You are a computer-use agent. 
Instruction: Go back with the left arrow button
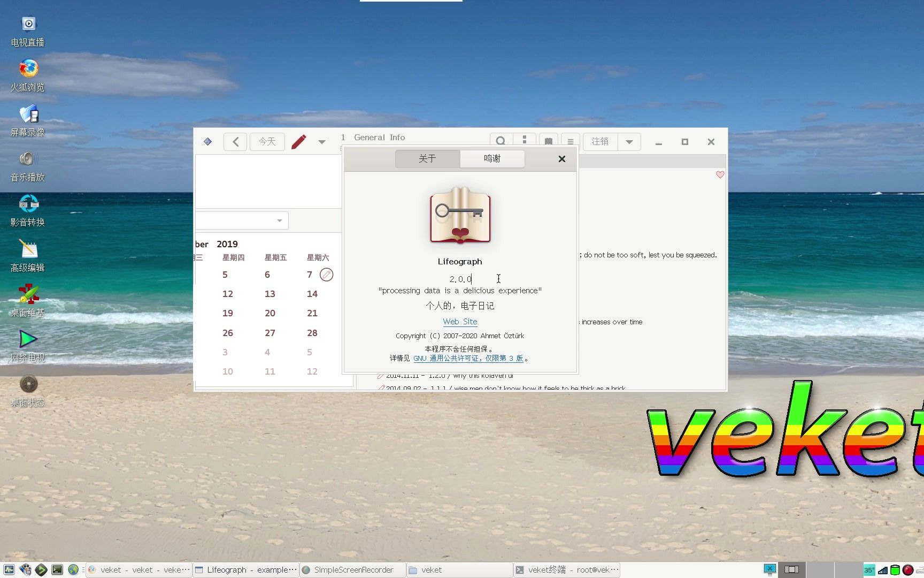pyautogui.click(x=235, y=142)
